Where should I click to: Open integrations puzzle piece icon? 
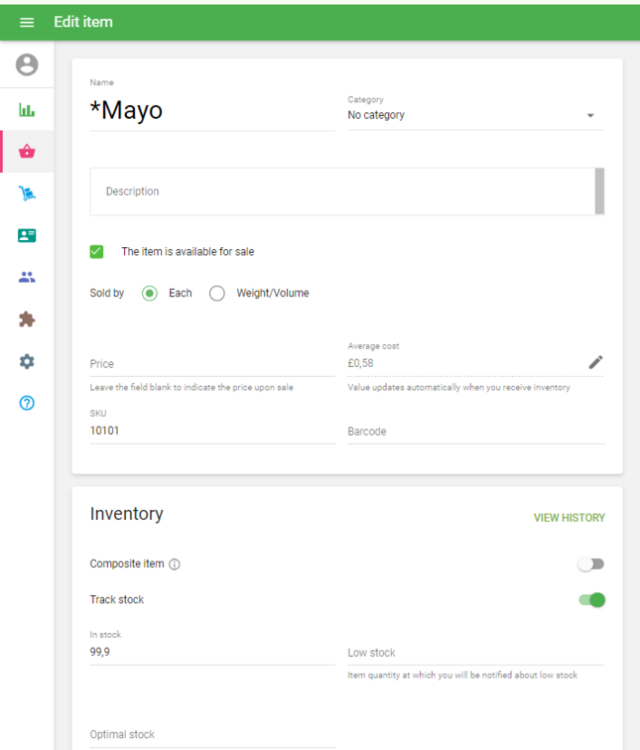coord(27,320)
